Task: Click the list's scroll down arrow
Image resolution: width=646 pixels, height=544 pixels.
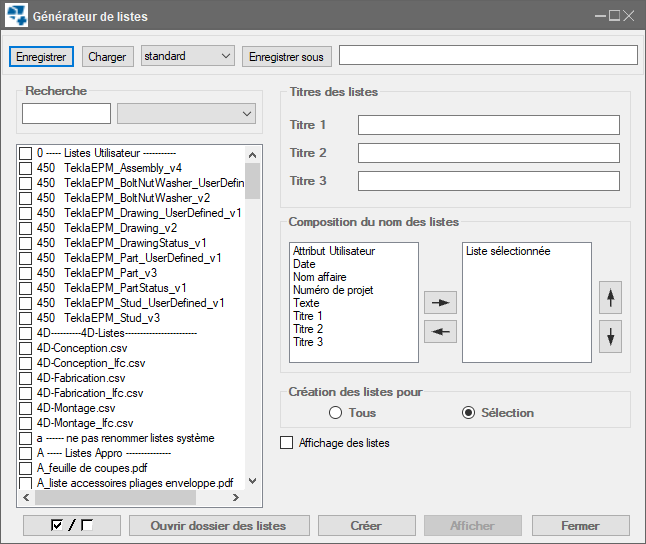Action: (x=253, y=481)
